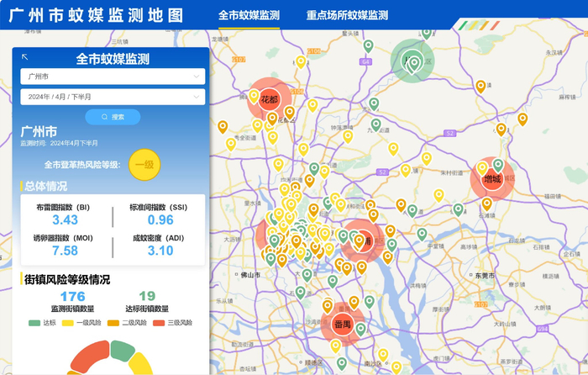Image resolution: width=588 pixels, height=375 pixels.
Task: Click orange pin near 永汉镇 area
Action: [x=480, y=86]
